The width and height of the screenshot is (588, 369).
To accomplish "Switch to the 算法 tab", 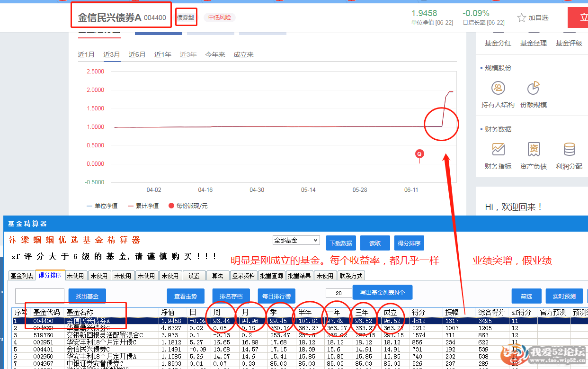I will pos(218,276).
